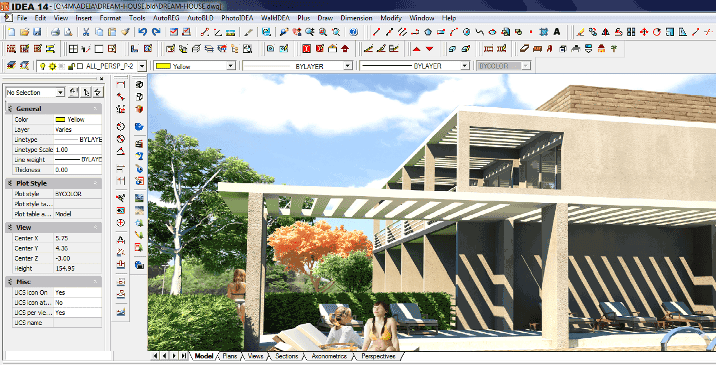716x365 pixels.
Task: Click the last-tab navigation arrow
Action: click(184, 355)
